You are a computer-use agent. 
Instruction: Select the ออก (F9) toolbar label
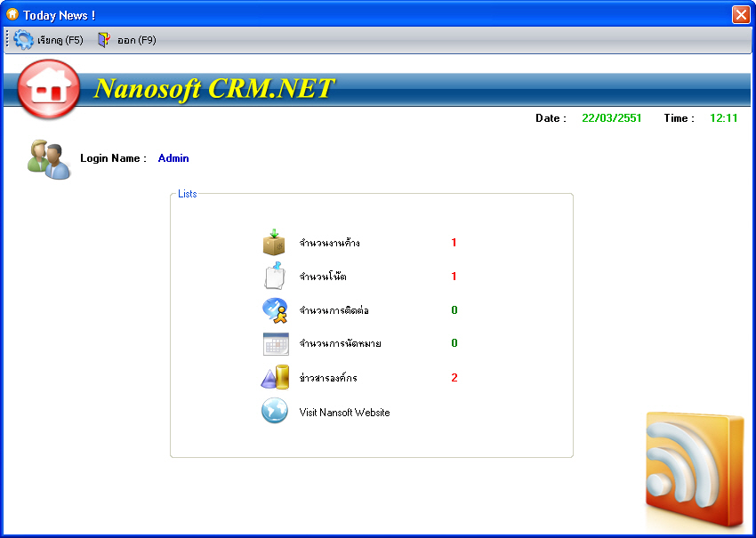coord(136,40)
